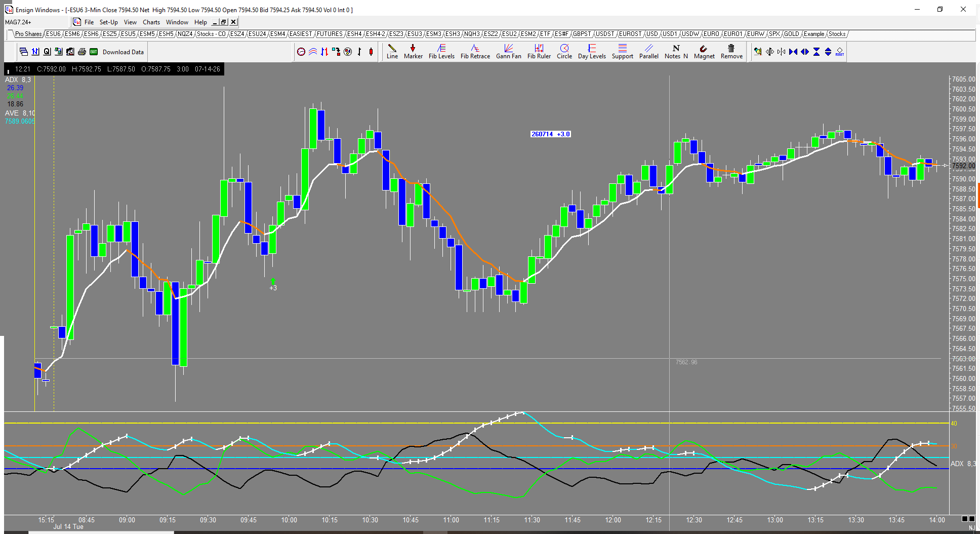Switch to the SPX tab
This screenshot has width=980, height=534.
774,34
